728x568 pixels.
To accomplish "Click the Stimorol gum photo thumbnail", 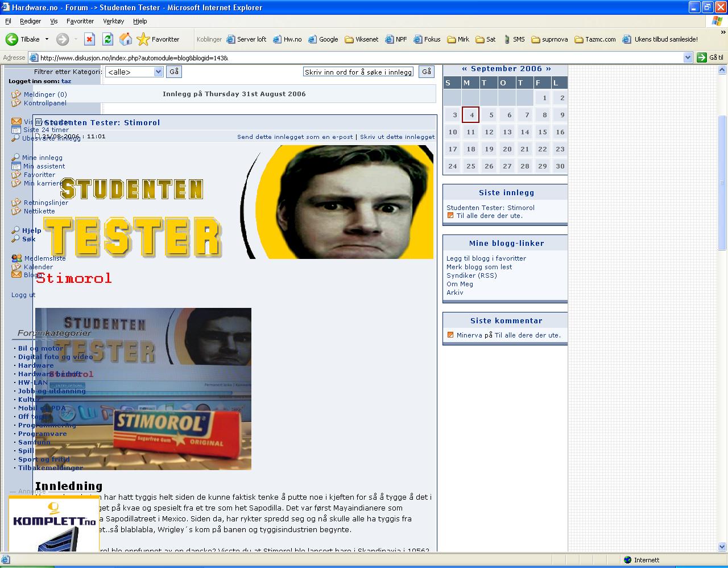I will click(143, 389).
